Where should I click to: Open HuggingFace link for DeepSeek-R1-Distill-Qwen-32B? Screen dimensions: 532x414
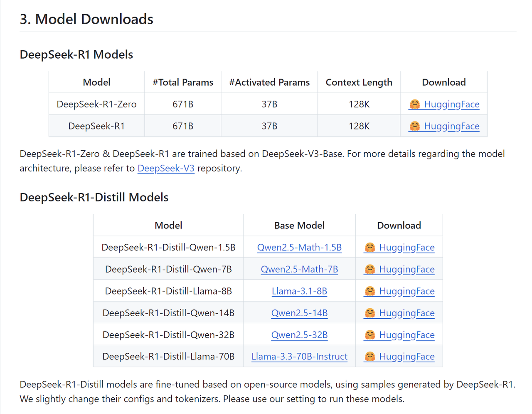(399, 335)
